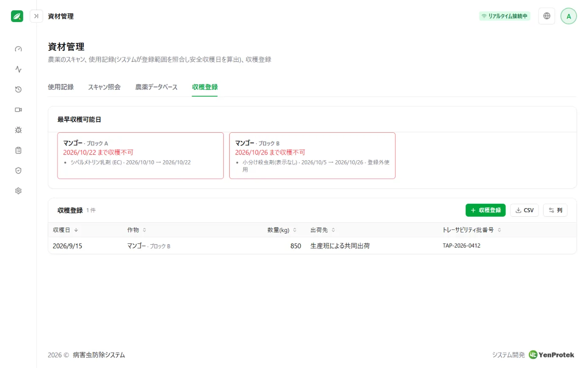Click the 資材管理 breadcrumb title in header
Viewport: 588px width, 368px height.
(61, 16)
